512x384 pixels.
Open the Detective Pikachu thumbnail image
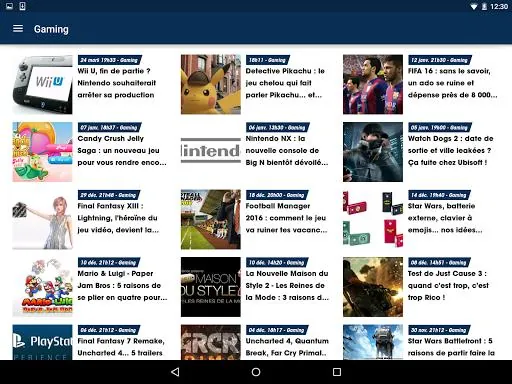click(x=211, y=84)
